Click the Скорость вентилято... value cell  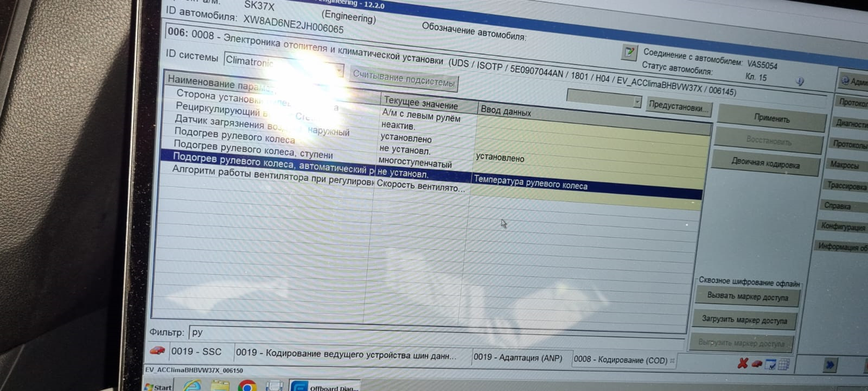click(420, 186)
